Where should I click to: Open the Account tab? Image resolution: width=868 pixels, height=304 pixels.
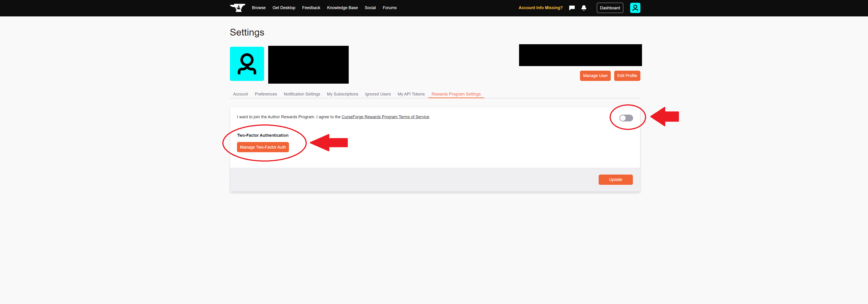pos(240,94)
